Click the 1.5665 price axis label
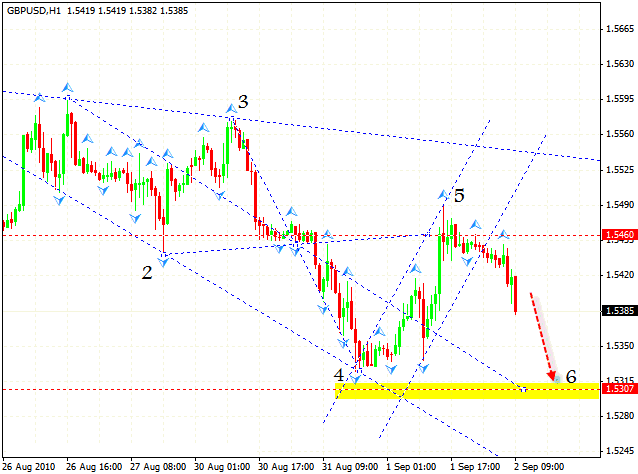The height and width of the screenshot is (474, 638). (620, 29)
